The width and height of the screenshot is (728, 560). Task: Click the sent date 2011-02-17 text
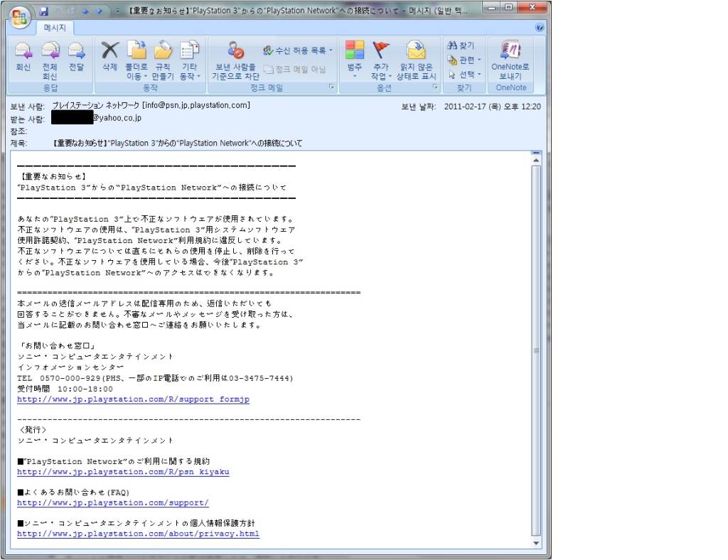coord(492,107)
